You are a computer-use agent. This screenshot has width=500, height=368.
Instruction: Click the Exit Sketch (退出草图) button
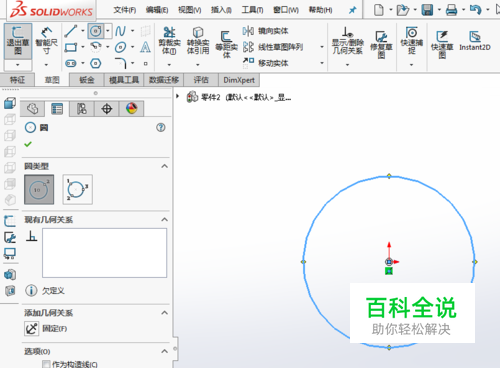point(18,41)
